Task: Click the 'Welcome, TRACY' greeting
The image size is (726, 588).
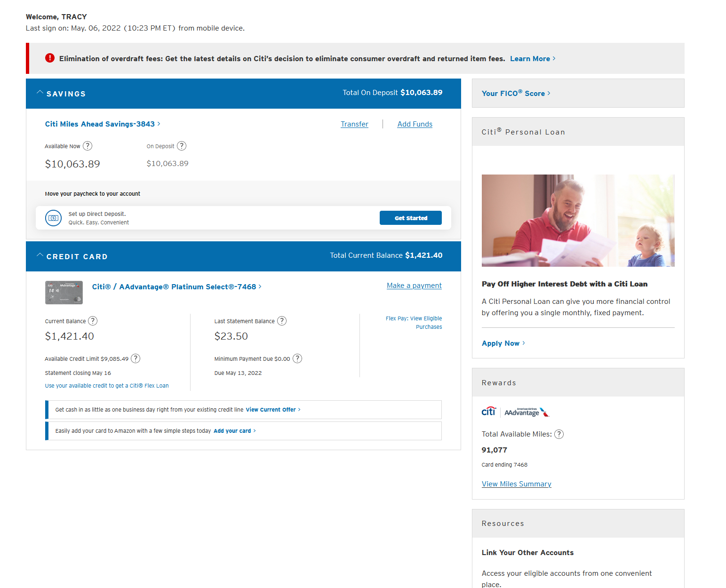Action: pyautogui.click(x=56, y=17)
